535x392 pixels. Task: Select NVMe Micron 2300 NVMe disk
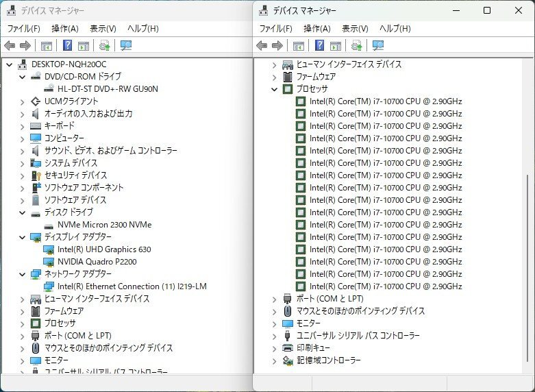click(104, 225)
